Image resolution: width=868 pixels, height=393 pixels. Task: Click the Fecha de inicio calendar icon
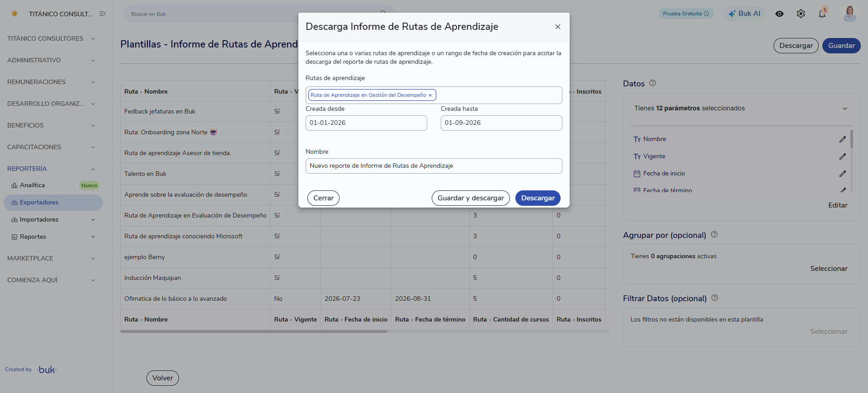coord(637,174)
